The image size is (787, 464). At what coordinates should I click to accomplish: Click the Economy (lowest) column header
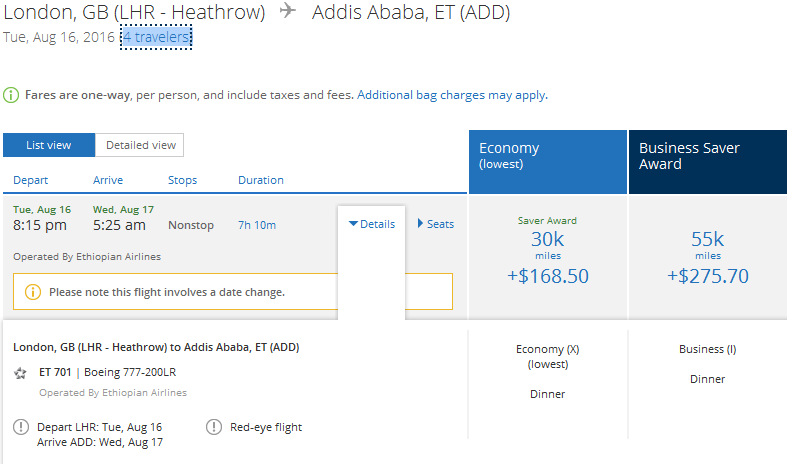tap(547, 160)
